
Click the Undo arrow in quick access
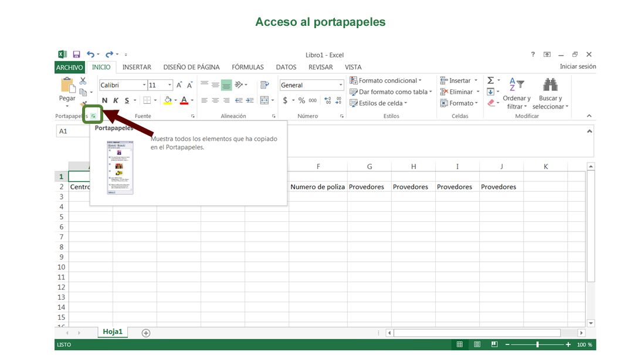click(x=90, y=54)
